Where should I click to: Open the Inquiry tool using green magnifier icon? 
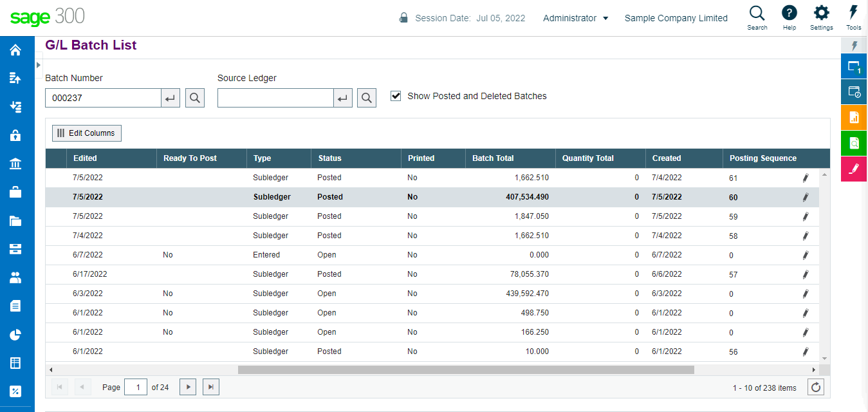[853, 143]
